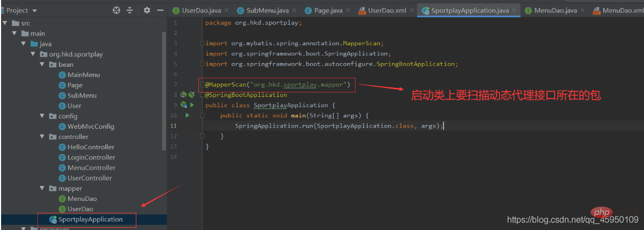Image resolution: width=644 pixels, height=230 pixels.
Task: Collapse the java source folder
Action: click(x=23, y=44)
